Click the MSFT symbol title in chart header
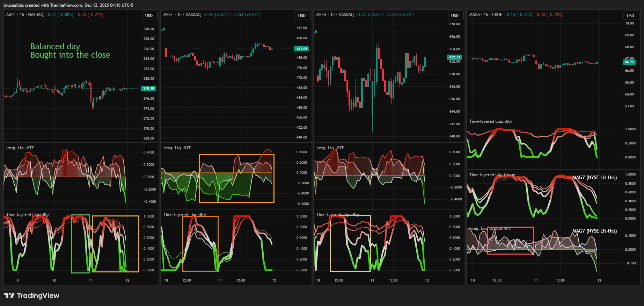Image resolution: width=644 pixels, height=306 pixels. click(168, 15)
